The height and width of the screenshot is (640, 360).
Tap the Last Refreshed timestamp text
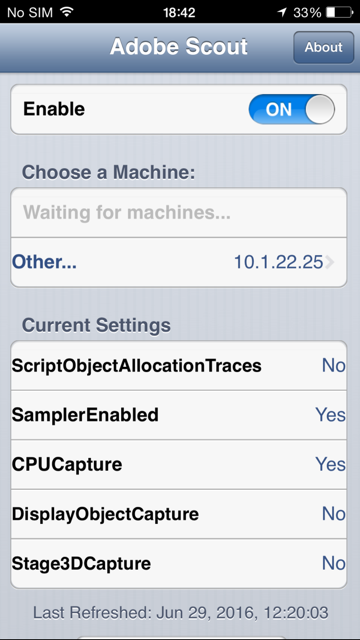click(180, 613)
